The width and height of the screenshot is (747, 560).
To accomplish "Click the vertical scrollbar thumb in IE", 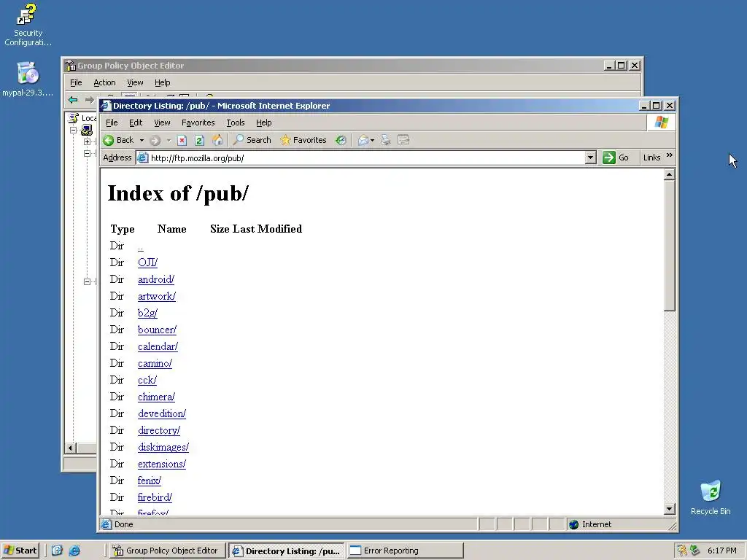I will click(x=670, y=246).
